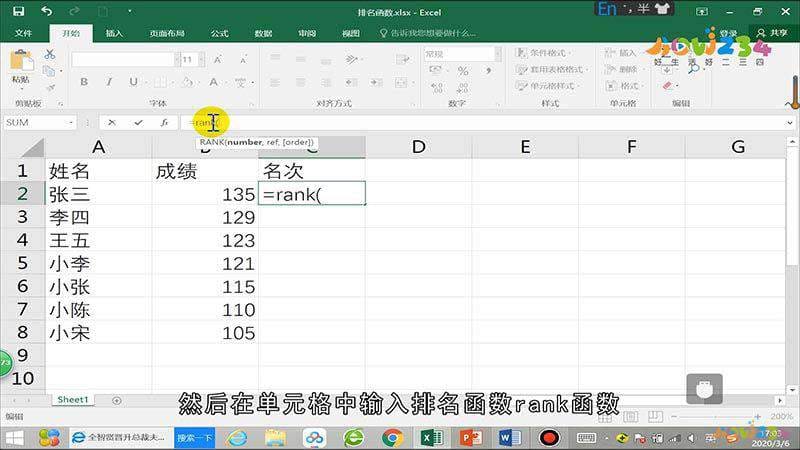Open Chrome from the taskbar

[x=392, y=438]
